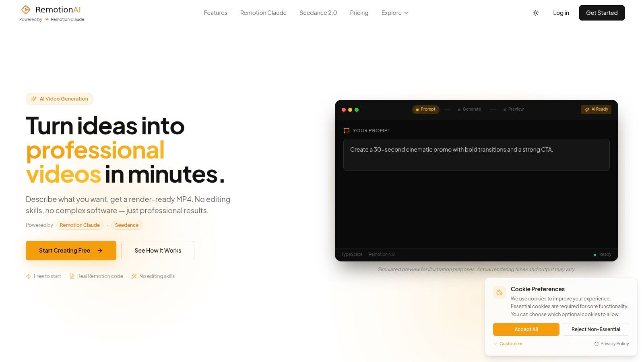This screenshot has width=644, height=362.
Task: Click the Remotion 4.0 label in preview footer
Action: point(382,255)
